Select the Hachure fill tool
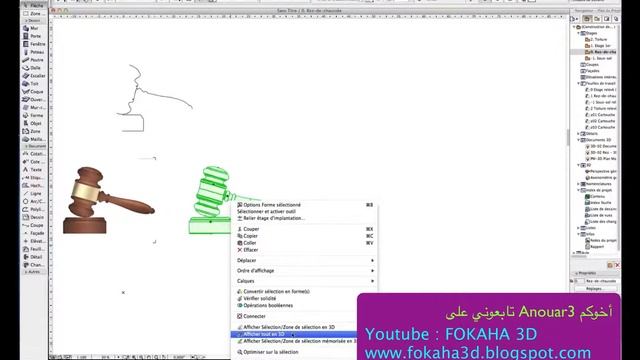This screenshot has width=640, height=360. pos(34,185)
